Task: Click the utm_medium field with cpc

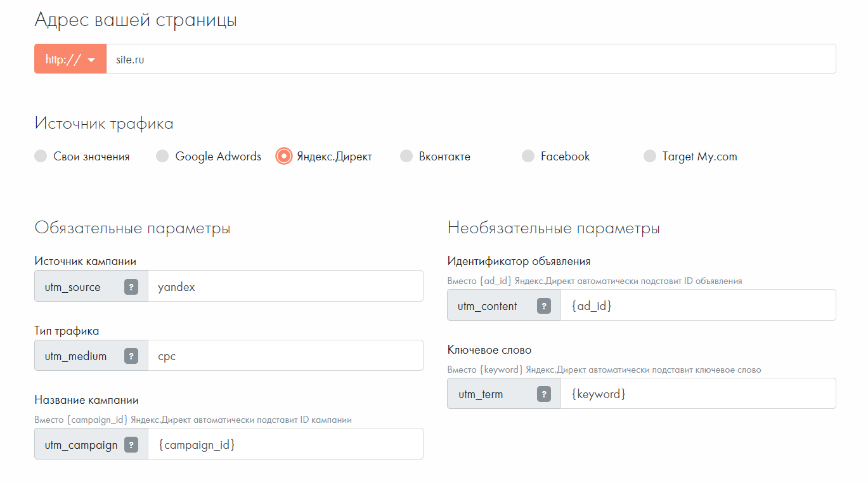Action: pos(285,356)
